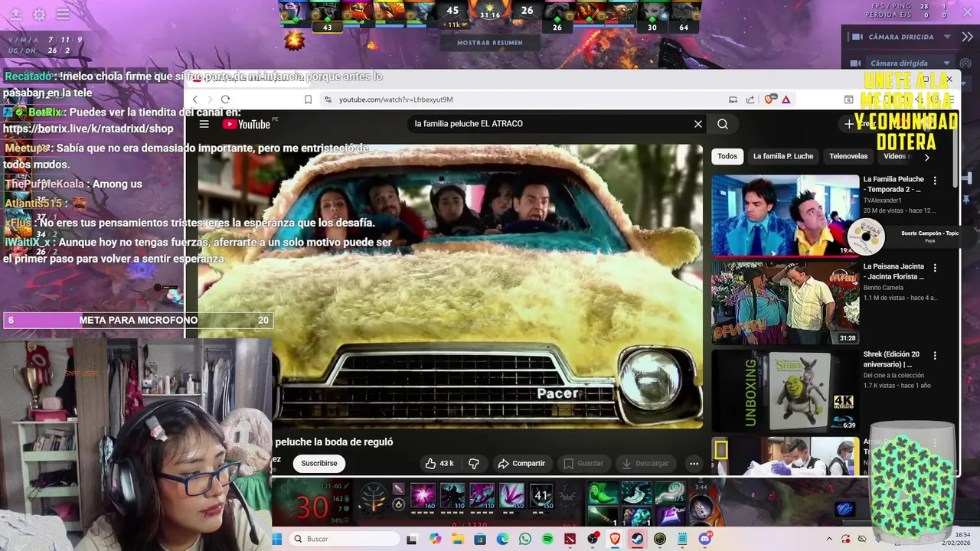Open Discord from the taskbar

pyautogui.click(x=704, y=539)
